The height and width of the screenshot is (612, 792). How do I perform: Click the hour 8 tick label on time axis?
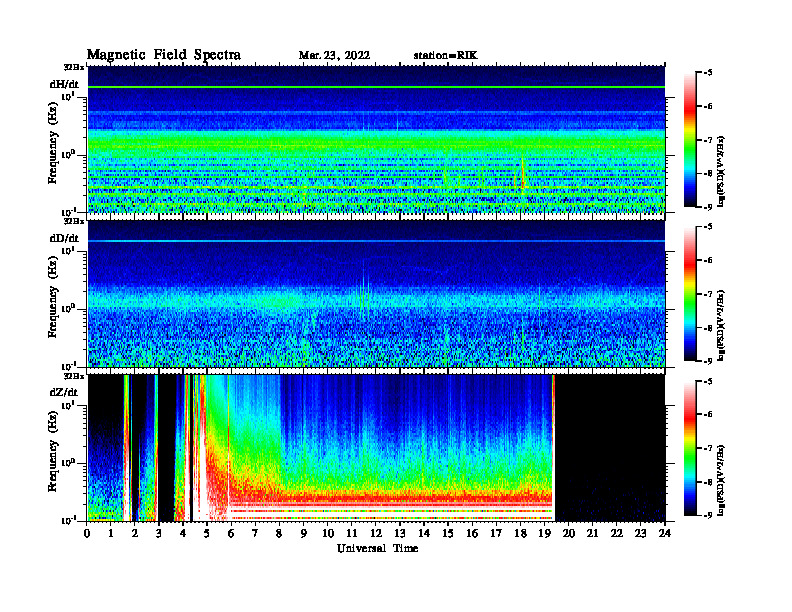pos(279,533)
